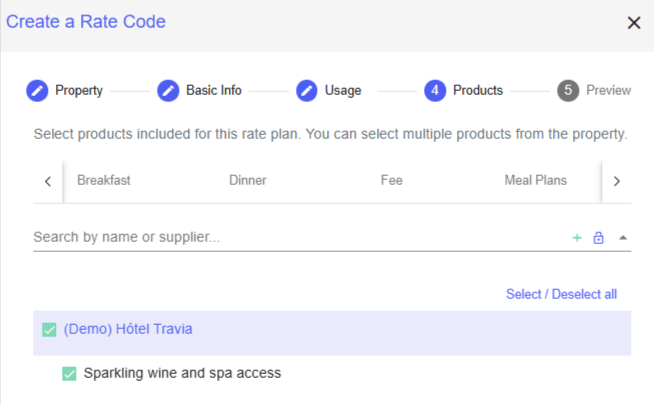Click the Preview step number 5 circle
The height and width of the screenshot is (404, 654).
click(x=568, y=90)
